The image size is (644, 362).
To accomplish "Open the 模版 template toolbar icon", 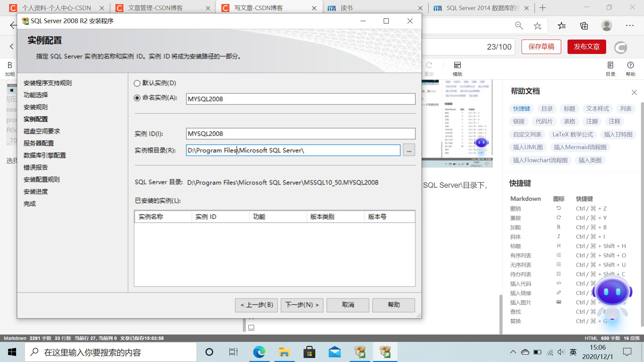I will [x=458, y=69].
